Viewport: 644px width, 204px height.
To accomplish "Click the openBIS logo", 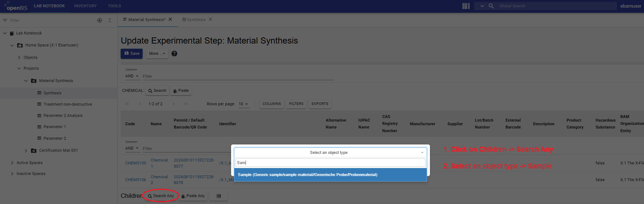I will click(x=15, y=6).
